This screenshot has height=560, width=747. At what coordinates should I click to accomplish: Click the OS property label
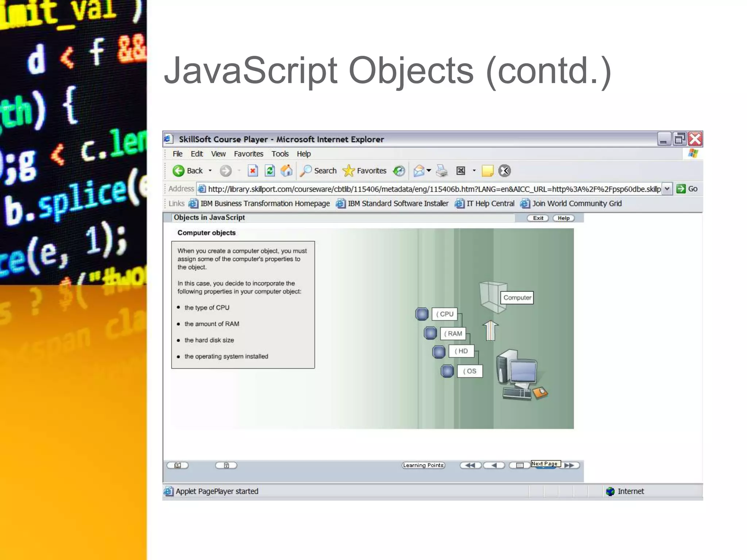(470, 371)
